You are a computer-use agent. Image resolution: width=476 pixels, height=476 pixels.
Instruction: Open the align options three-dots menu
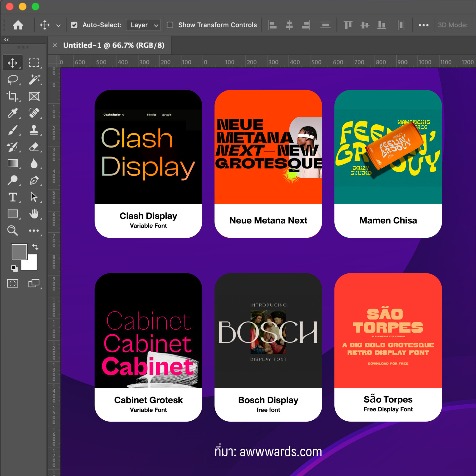[x=423, y=25]
